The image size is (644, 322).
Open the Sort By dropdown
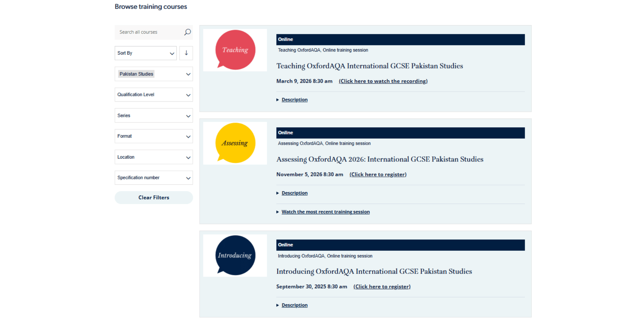click(x=146, y=53)
